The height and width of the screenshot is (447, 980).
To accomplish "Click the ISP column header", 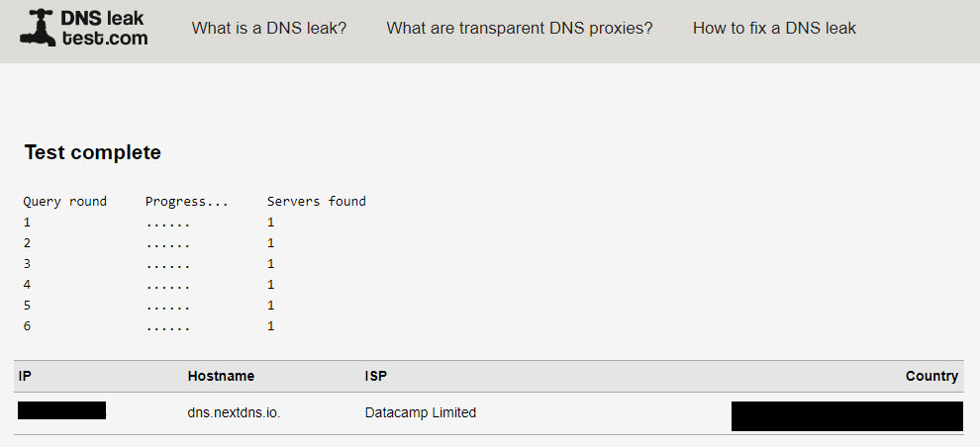I will click(x=377, y=376).
